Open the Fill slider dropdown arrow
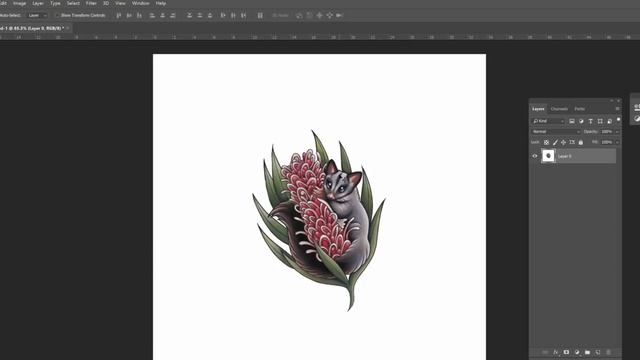 pos(617,142)
